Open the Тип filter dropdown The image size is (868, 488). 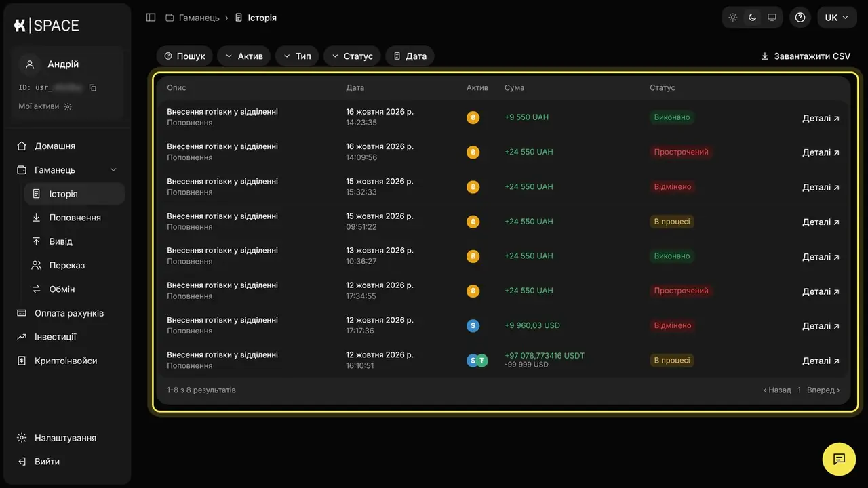[x=297, y=56]
